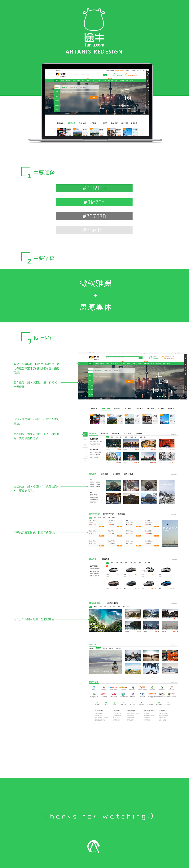Expand 更多 in the outbound travel filter row
The image size is (189, 868).
tap(145, 437)
